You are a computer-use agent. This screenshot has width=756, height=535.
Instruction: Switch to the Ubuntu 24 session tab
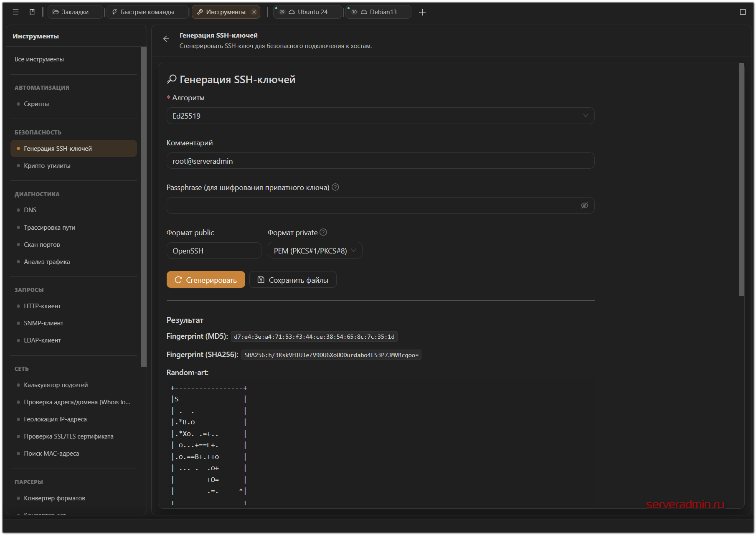307,12
